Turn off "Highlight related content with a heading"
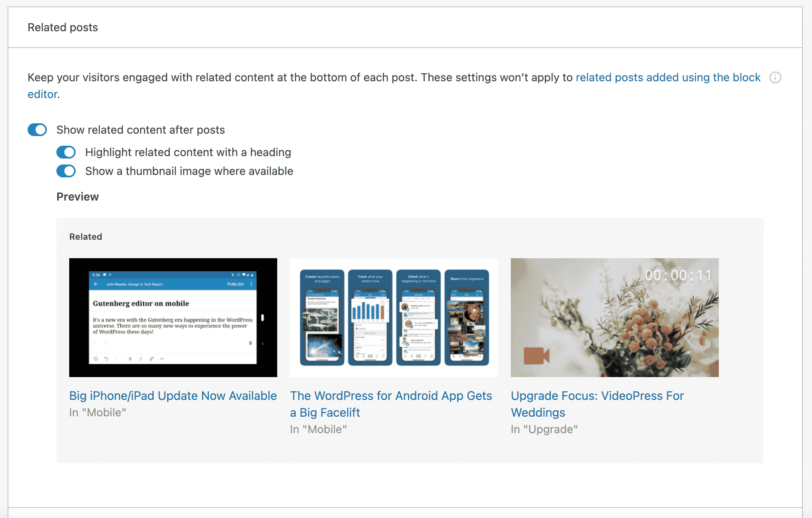The height and width of the screenshot is (518, 812). pyautogui.click(x=66, y=152)
